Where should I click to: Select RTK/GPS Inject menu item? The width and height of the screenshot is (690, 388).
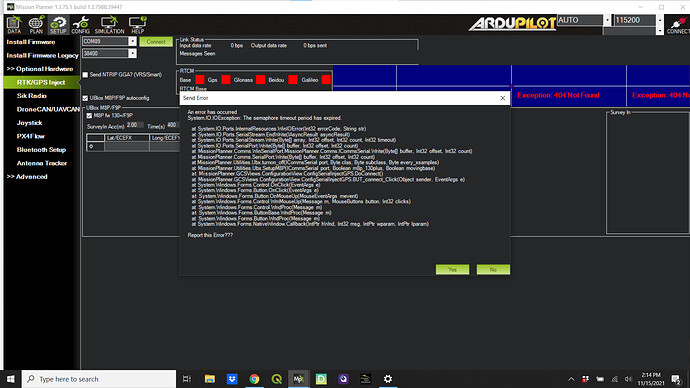(41, 82)
